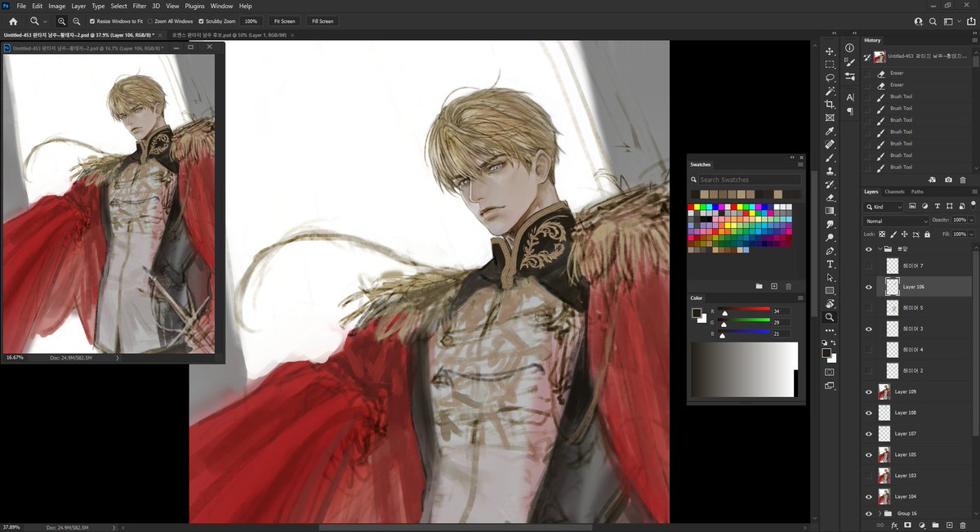This screenshot has width=980, height=532.
Task: Open the layer Kind filter dropdown
Action: click(x=884, y=206)
